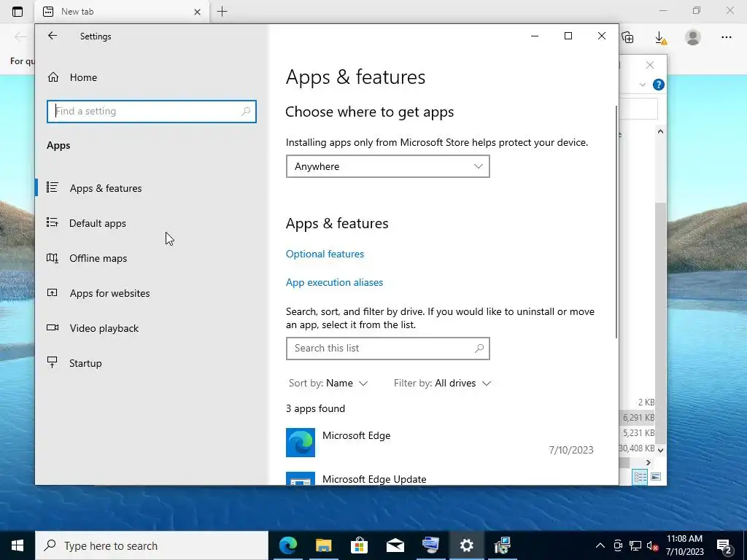Open the App execution aliases link
This screenshot has width=747, height=560.
coord(334,282)
